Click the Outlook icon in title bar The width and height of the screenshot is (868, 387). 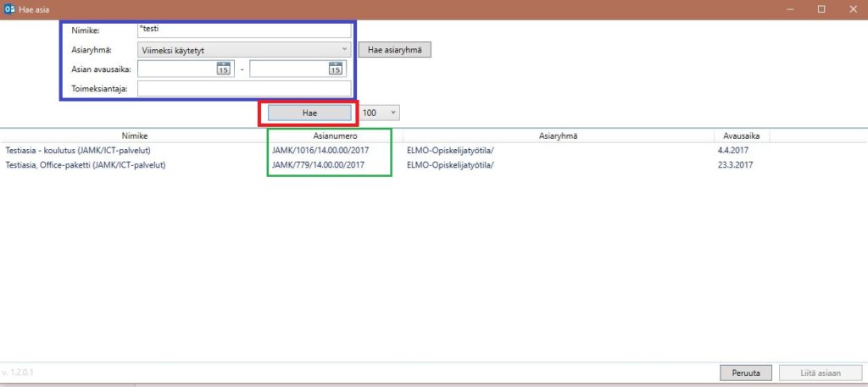pyautogui.click(x=9, y=8)
